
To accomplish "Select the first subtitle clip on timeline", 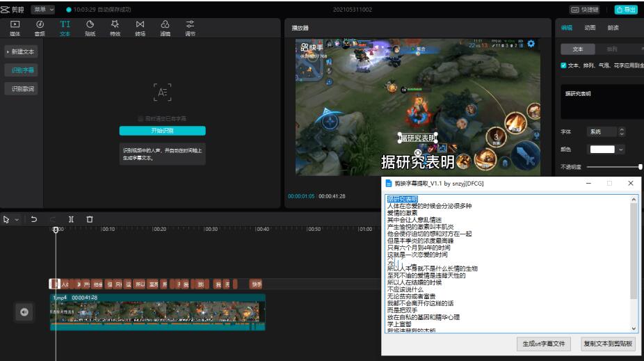I will [55, 284].
